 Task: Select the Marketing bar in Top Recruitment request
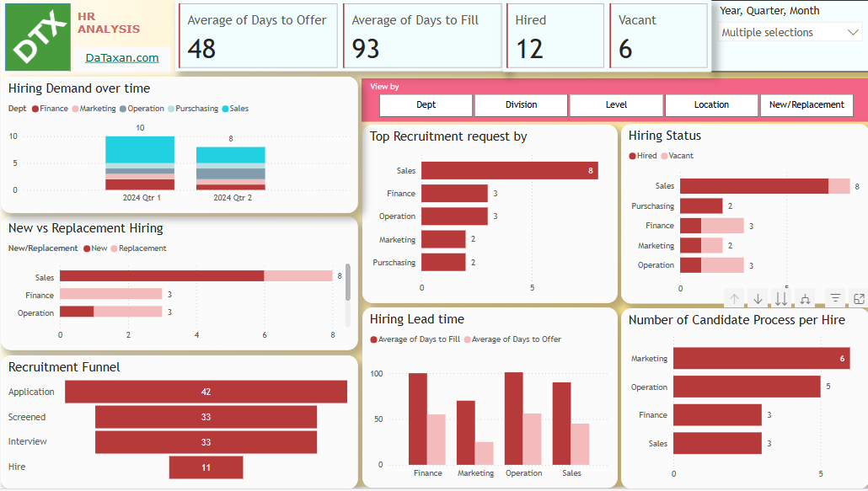pyautogui.click(x=443, y=239)
